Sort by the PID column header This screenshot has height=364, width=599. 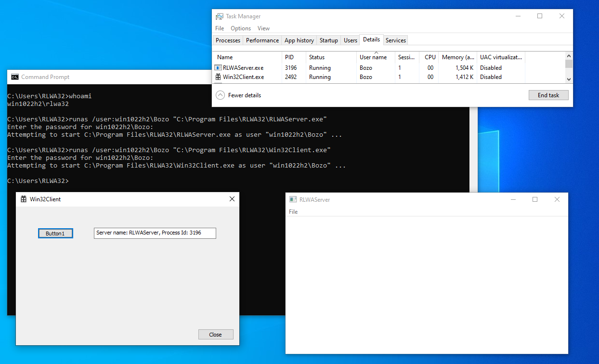[x=294, y=57]
